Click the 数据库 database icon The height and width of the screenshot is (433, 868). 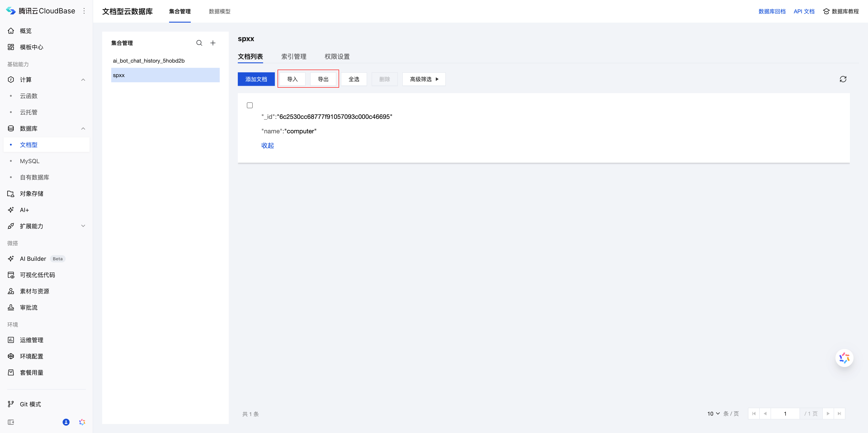click(11, 129)
